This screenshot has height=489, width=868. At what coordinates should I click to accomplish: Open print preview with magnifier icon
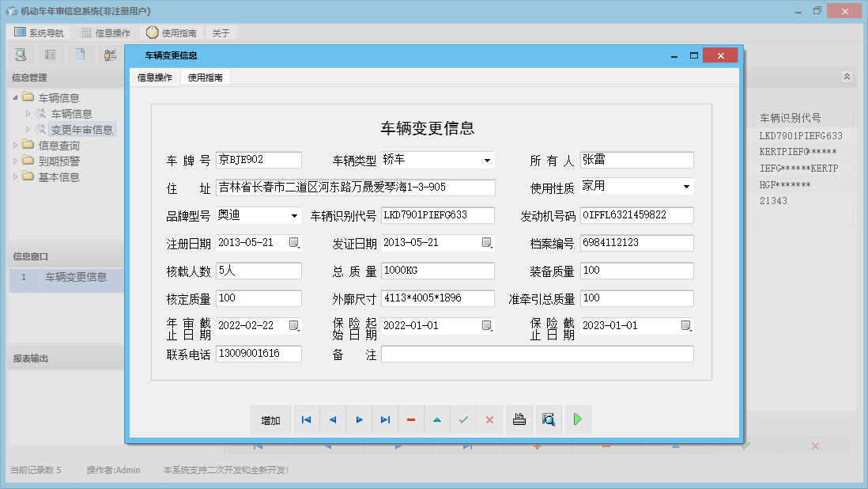[549, 420]
